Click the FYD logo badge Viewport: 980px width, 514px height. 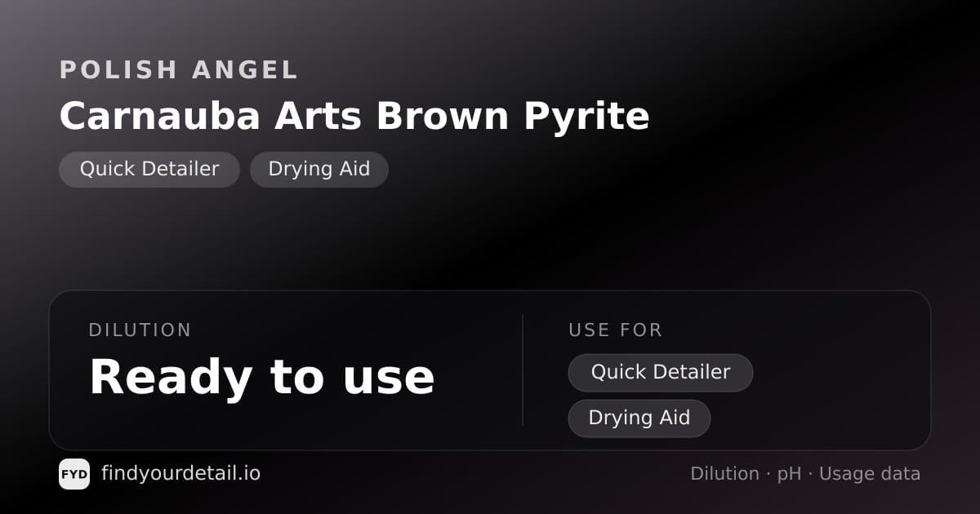[74, 474]
